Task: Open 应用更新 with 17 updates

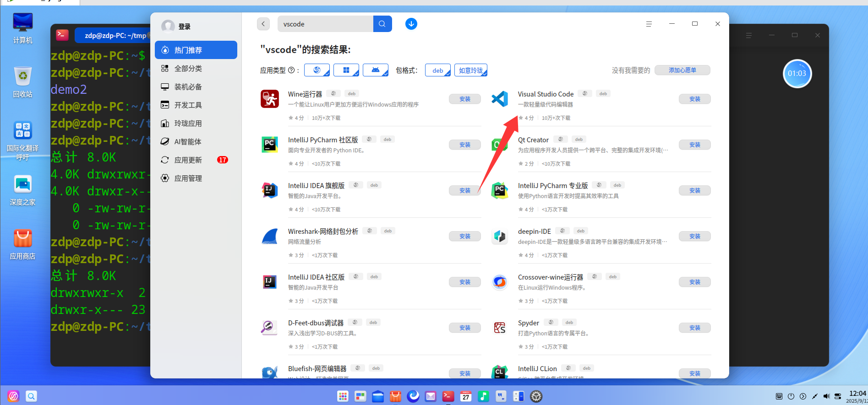Action: point(196,160)
